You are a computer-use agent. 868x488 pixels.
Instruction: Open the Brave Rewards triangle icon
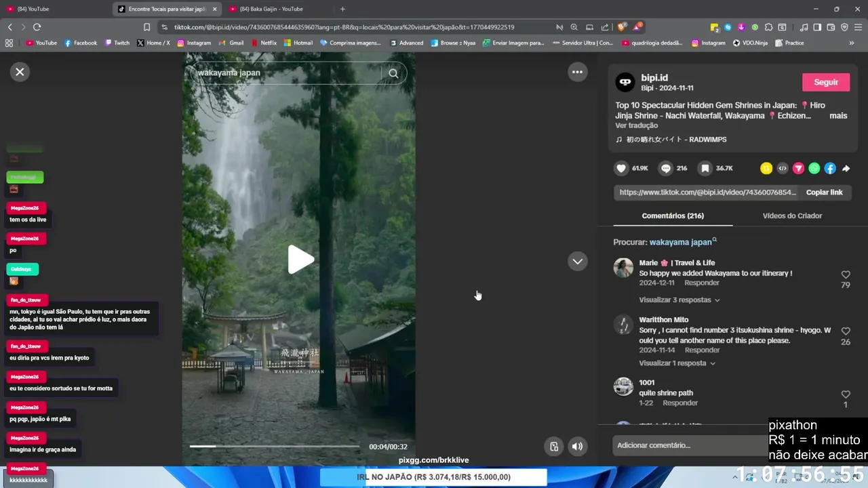pyautogui.click(x=637, y=27)
